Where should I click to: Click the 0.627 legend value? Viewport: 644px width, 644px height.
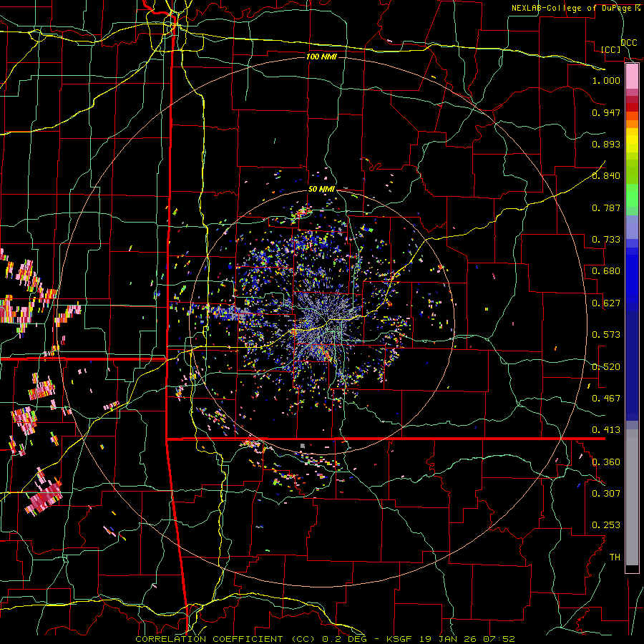click(x=606, y=303)
